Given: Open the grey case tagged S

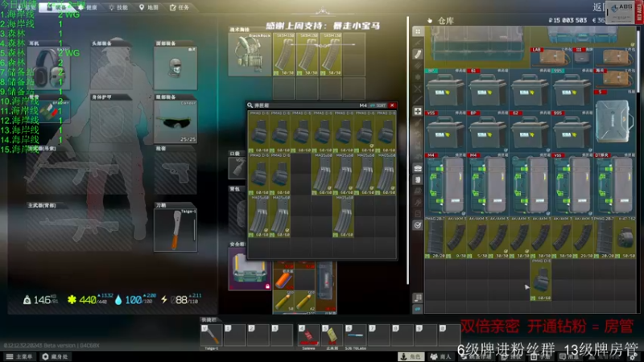Looking at the screenshot, I should (615, 121).
